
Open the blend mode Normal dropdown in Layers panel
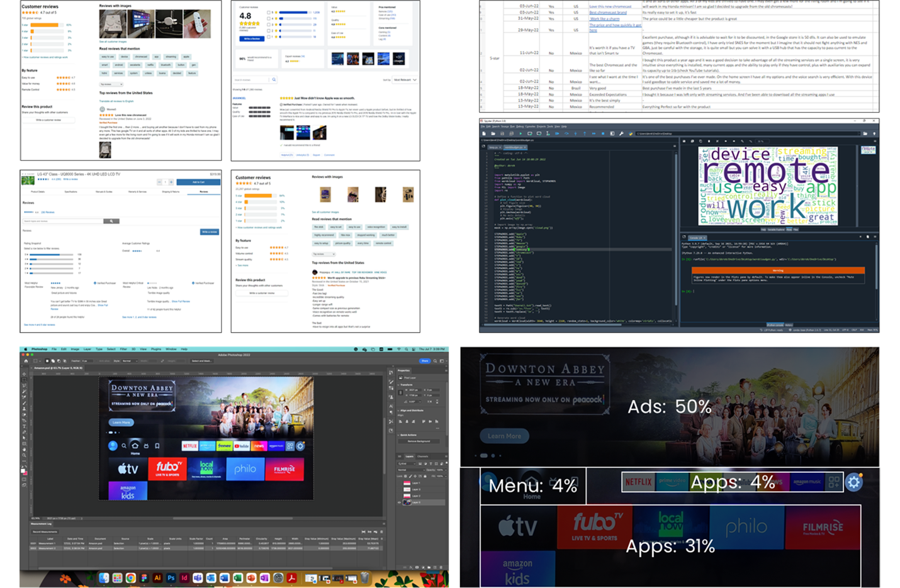pyautogui.click(x=411, y=470)
